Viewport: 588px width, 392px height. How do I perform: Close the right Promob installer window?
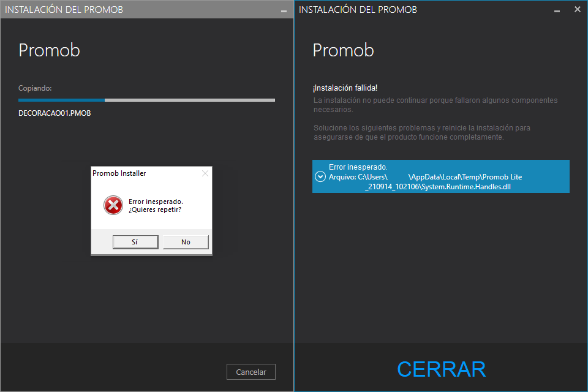tap(578, 9)
